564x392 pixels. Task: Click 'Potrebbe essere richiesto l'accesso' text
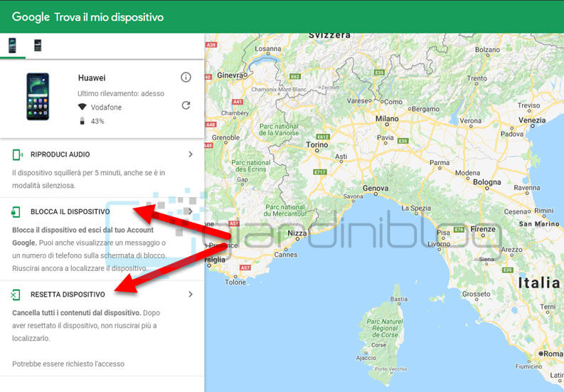(x=68, y=364)
